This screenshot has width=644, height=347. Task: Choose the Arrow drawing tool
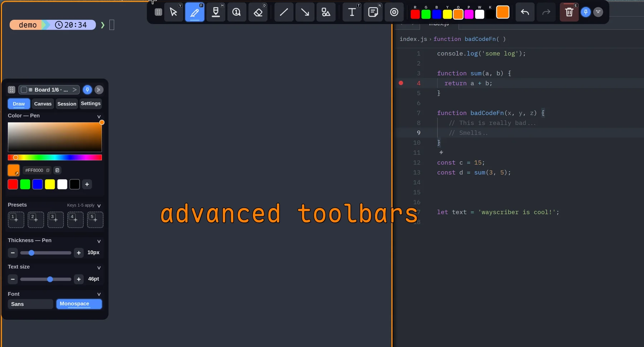pos(305,12)
